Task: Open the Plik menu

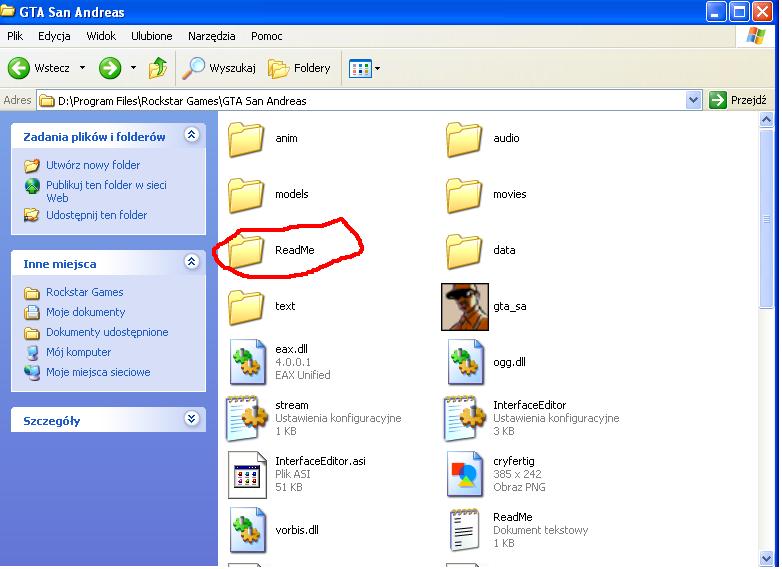Action: point(15,36)
